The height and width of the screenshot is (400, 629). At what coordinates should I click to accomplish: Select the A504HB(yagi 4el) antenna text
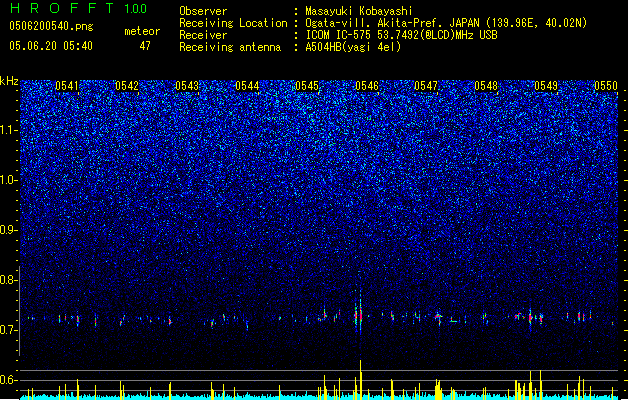tap(353, 47)
